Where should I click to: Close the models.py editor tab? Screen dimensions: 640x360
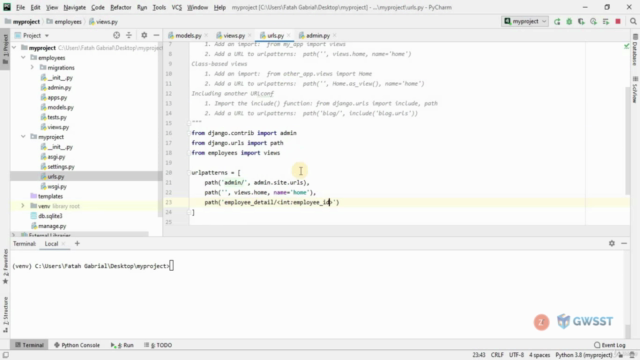coord(207,36)
